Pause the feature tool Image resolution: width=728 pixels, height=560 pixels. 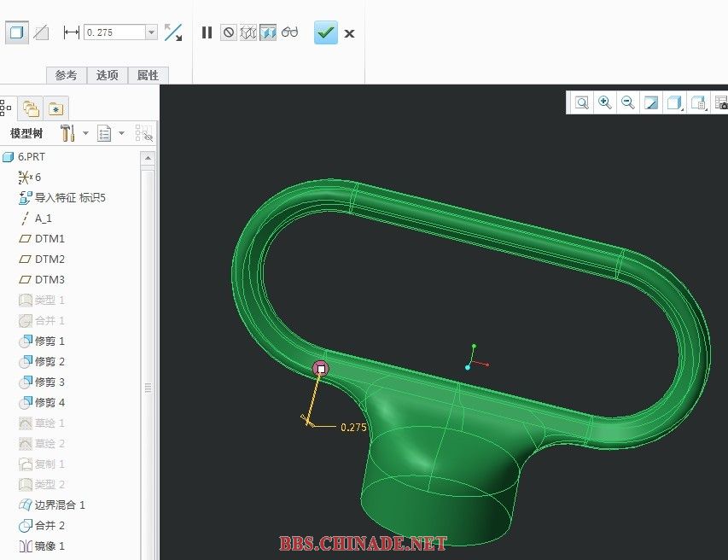(207, 32)
